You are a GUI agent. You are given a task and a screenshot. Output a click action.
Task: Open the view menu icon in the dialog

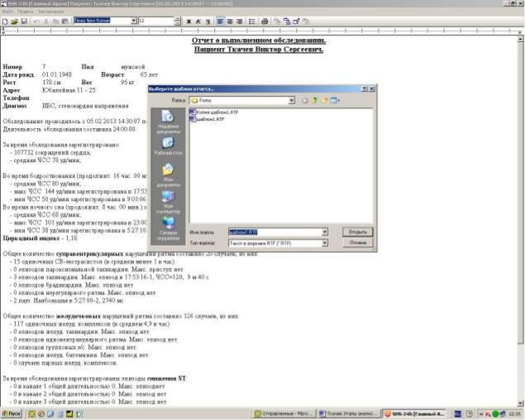coord(335,100)
